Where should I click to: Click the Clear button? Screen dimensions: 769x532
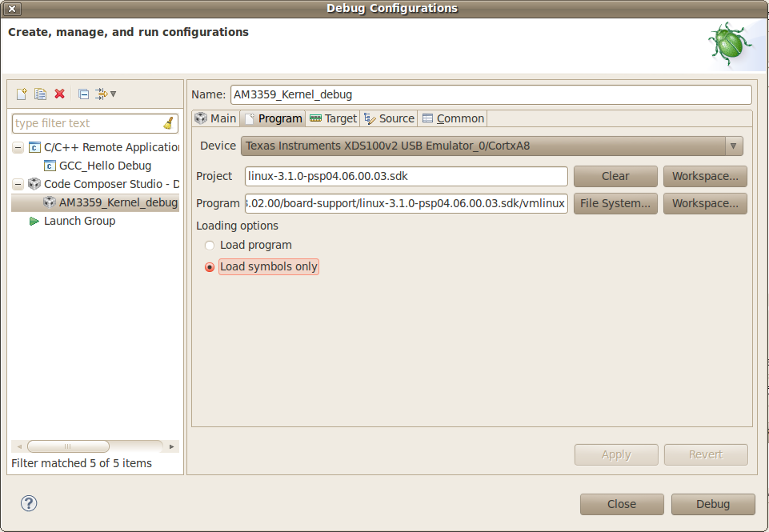(615, 177)
